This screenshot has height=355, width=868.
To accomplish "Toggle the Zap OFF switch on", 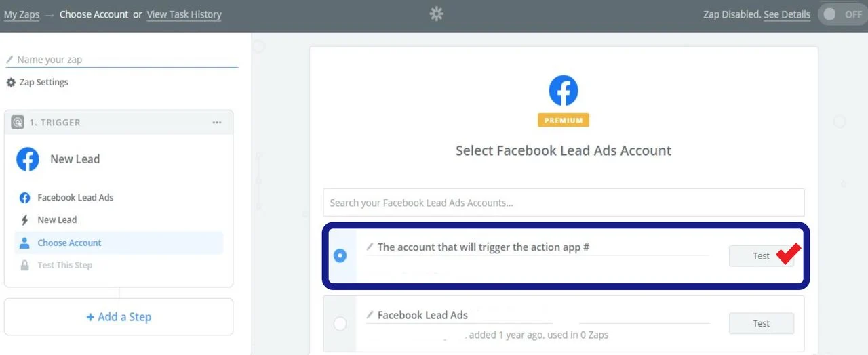I will pos(842,14).
